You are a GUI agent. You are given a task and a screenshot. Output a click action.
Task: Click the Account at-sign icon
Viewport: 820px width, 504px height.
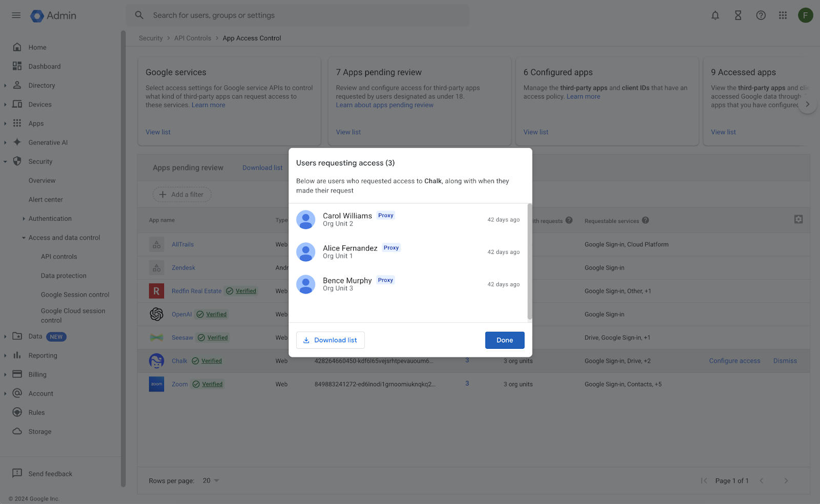coord(17,393)
